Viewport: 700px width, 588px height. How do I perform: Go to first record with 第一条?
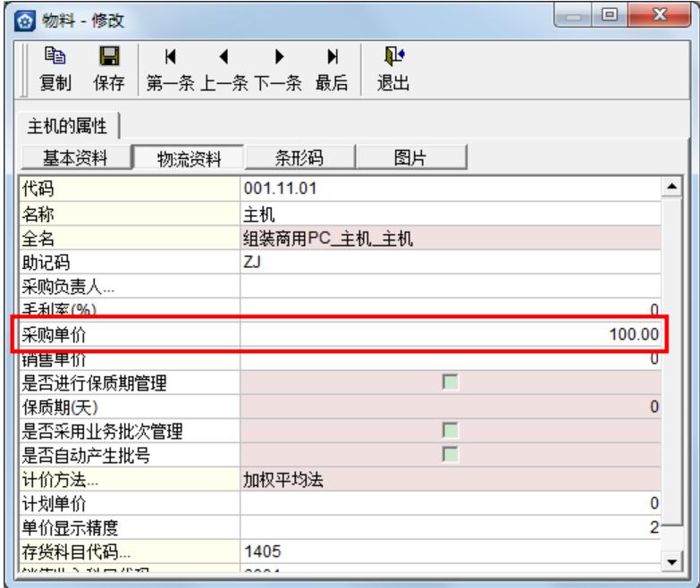pos(171,70)
